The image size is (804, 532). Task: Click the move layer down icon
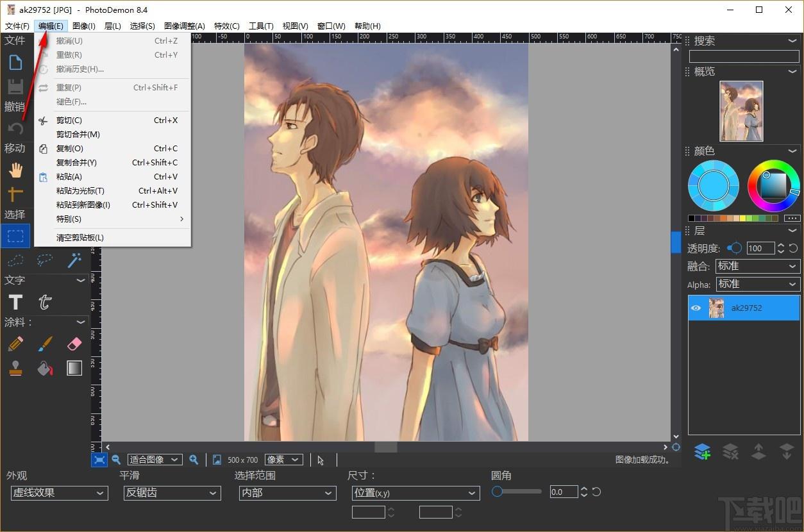coord(787,452)
